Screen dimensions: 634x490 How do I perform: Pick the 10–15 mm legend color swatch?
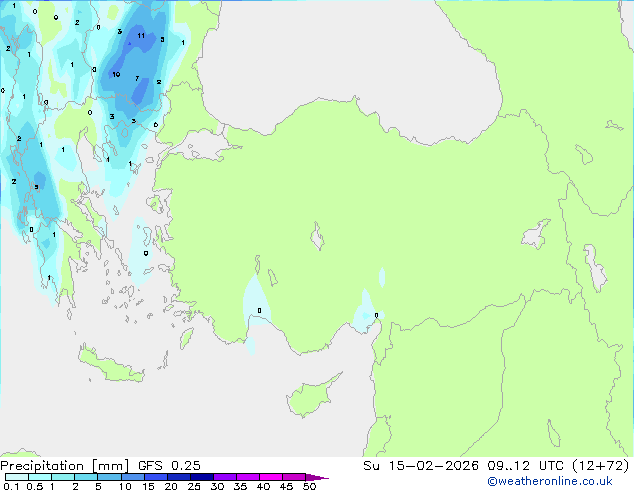(x=132, y=477)
